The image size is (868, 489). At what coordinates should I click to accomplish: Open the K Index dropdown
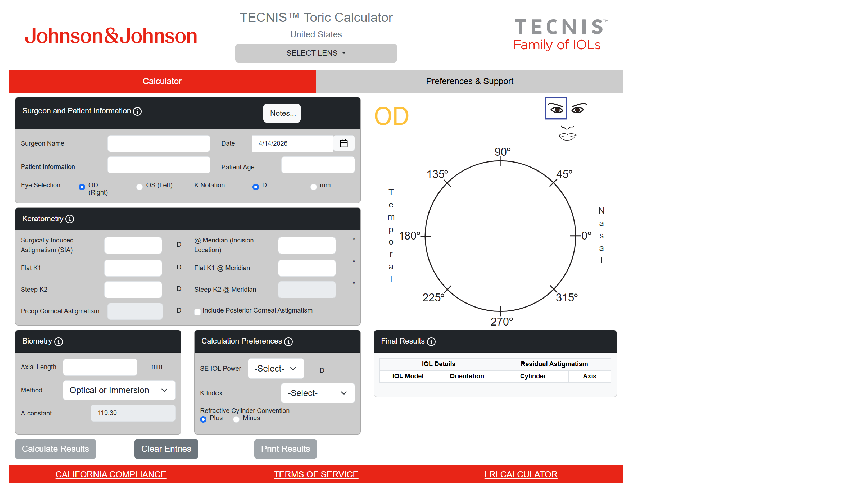coord(317,393)
